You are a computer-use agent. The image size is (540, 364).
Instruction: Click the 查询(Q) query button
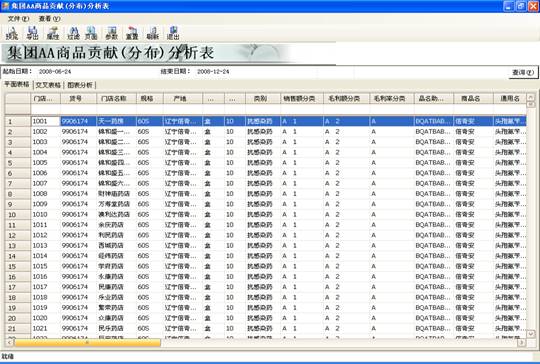click(x=523, y=72)
